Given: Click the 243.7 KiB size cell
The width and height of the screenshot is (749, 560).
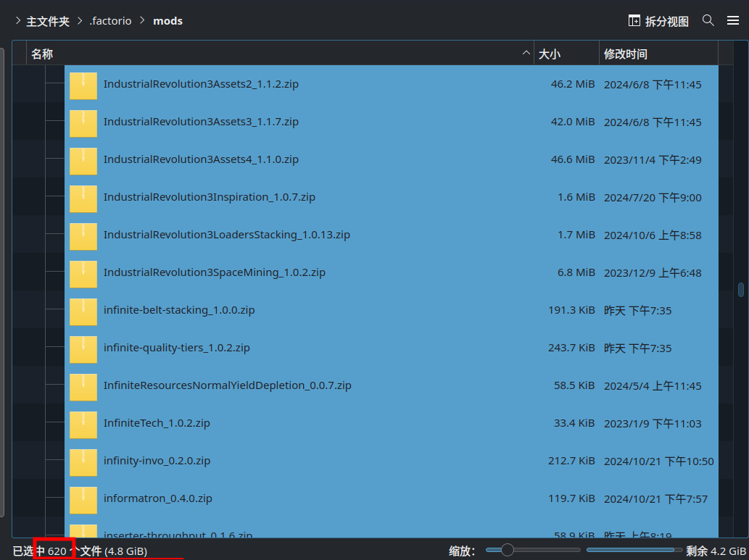Looking at the screenshot, I should 571,348.
